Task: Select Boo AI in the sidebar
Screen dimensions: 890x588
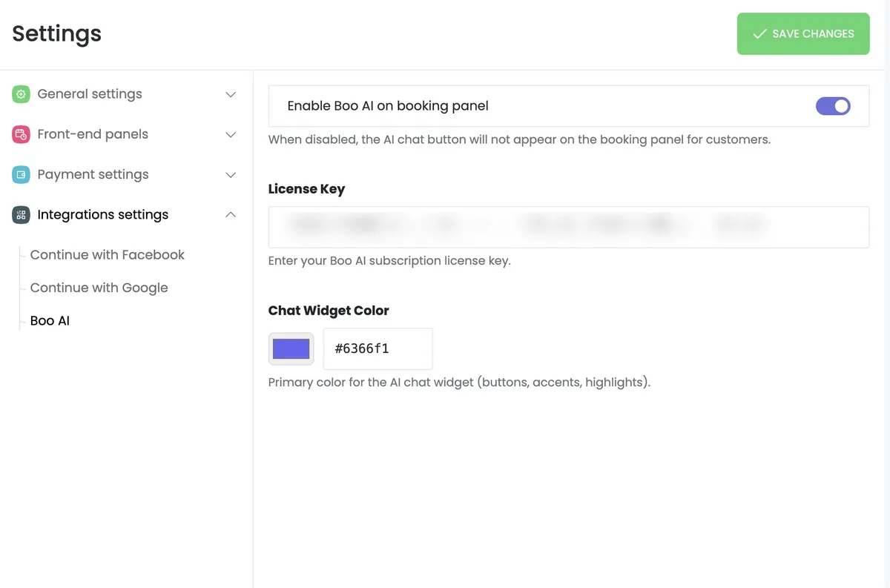Action: (50, 321)
